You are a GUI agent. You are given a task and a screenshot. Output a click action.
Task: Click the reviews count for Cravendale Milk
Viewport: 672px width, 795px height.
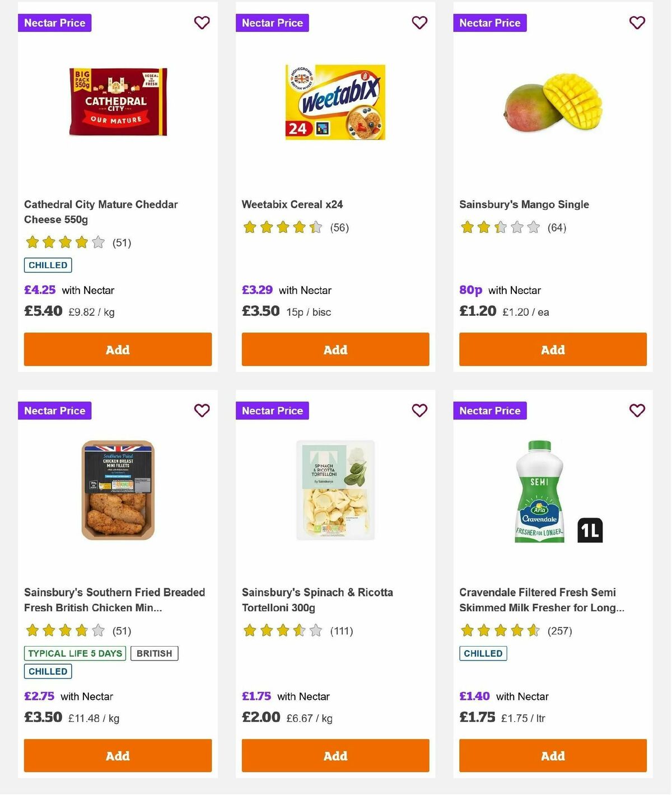coord(559,630)
